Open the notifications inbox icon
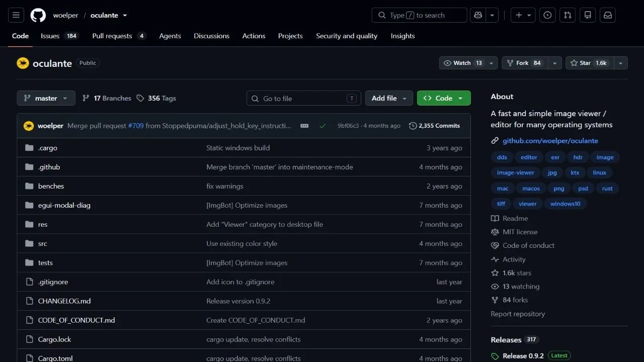 [x=608, y=15]
